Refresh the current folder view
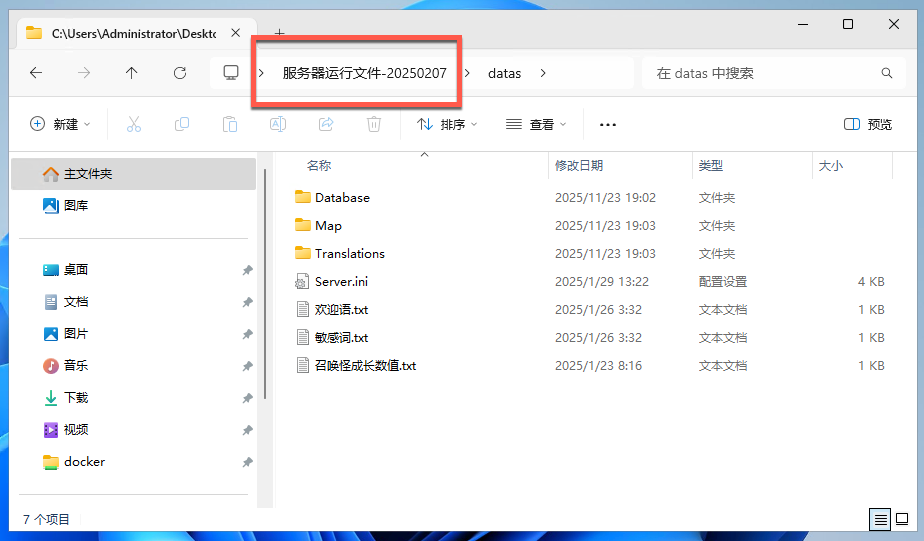 [180, 73]
